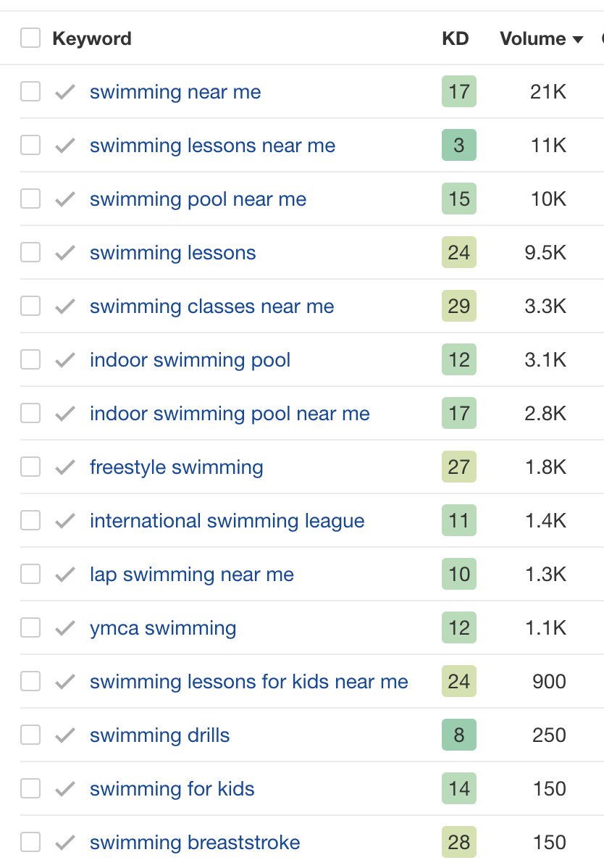Select checkbox for international swimming league row

tap(30, 520)
